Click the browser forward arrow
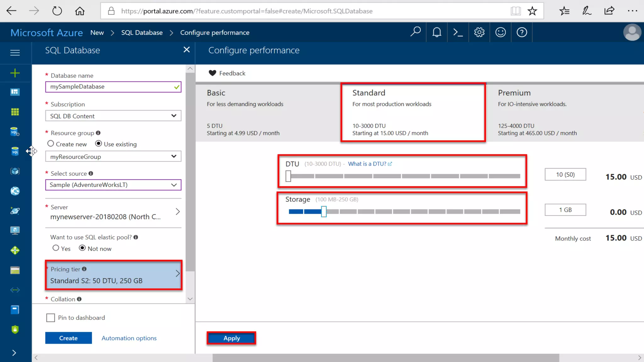The width and height of the screenshot is (644, 362). [34, 11]
